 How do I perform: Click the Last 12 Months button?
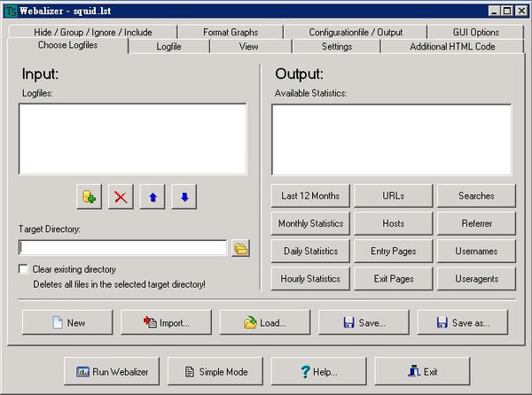coord(310,196)
